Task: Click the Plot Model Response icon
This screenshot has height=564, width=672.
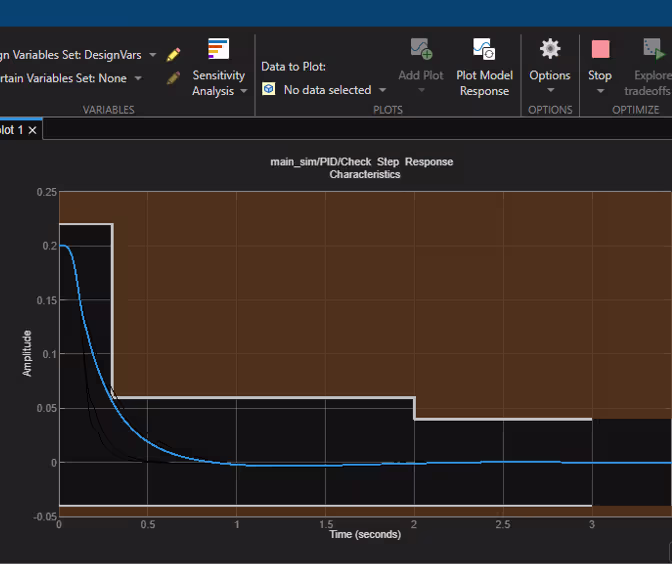Action: (x=484, y=48)
